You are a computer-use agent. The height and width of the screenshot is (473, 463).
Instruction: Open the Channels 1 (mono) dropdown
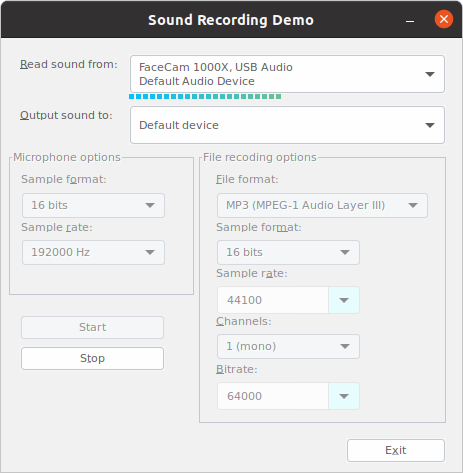pyautogui.click(x=288, y=346)
